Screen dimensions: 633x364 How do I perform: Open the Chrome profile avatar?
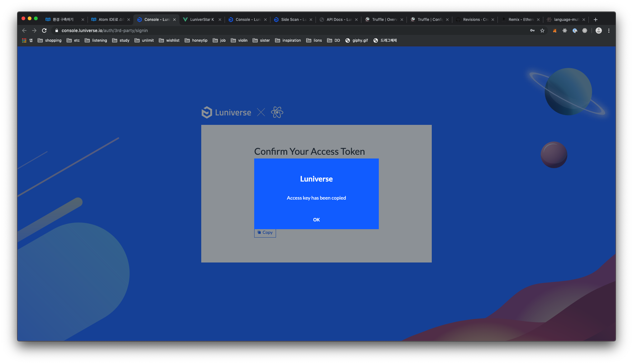[599, 31]
